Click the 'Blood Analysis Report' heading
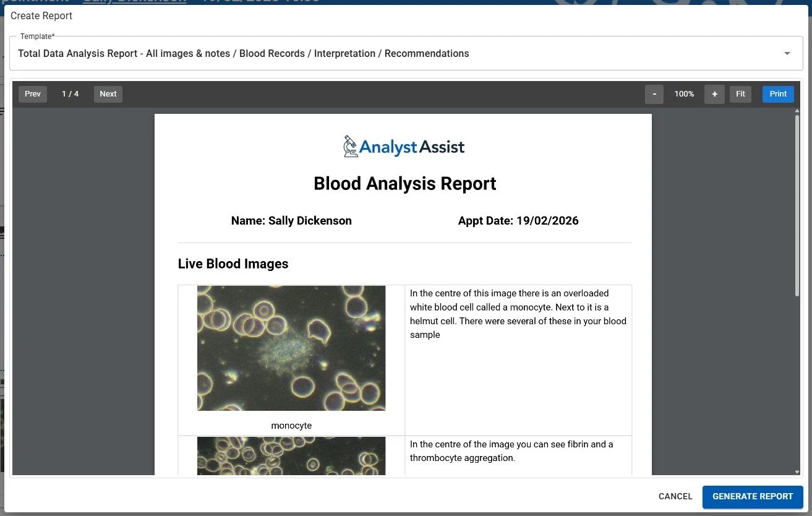This screenshot has width=812, height=516. pos(405,184)
